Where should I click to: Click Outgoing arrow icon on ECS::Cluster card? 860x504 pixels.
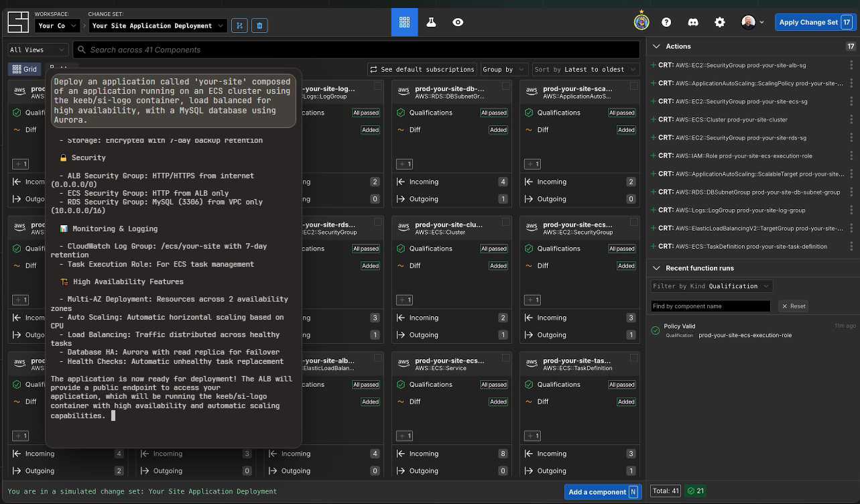coord(401,335)
